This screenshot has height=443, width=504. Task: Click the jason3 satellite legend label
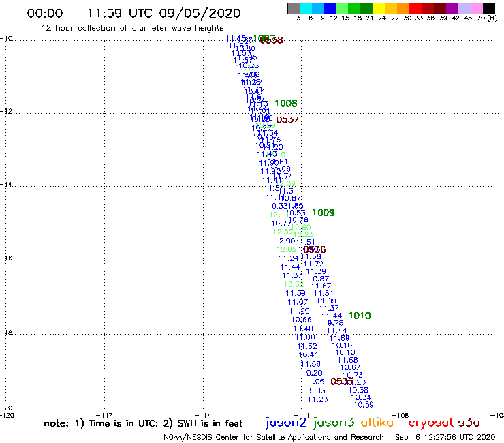[x=334, y=423]
